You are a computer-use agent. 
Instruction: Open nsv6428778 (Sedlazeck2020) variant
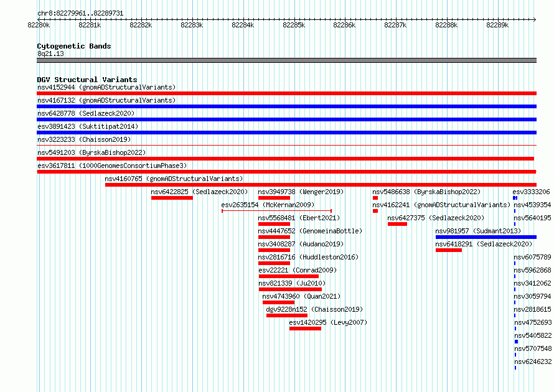(86, 113)
